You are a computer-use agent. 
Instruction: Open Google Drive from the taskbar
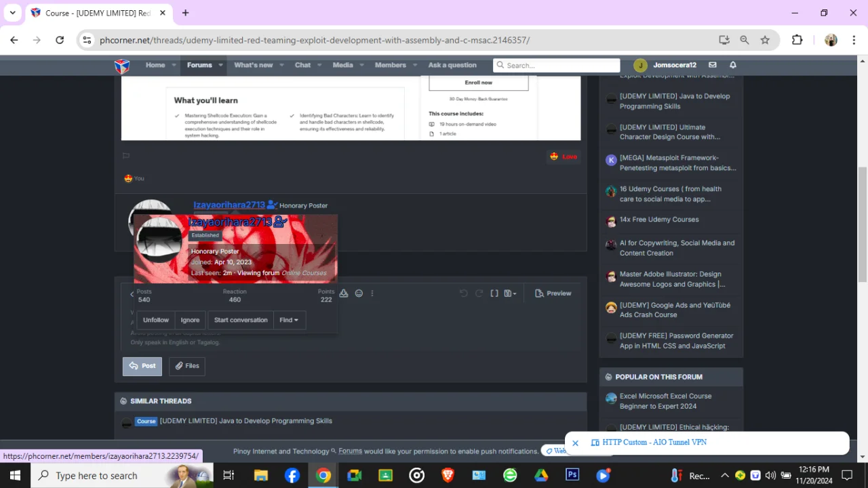[x=541, y=475]
